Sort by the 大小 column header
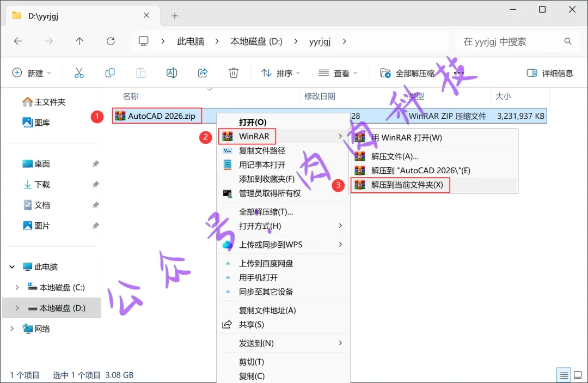 tap(503, 96)
